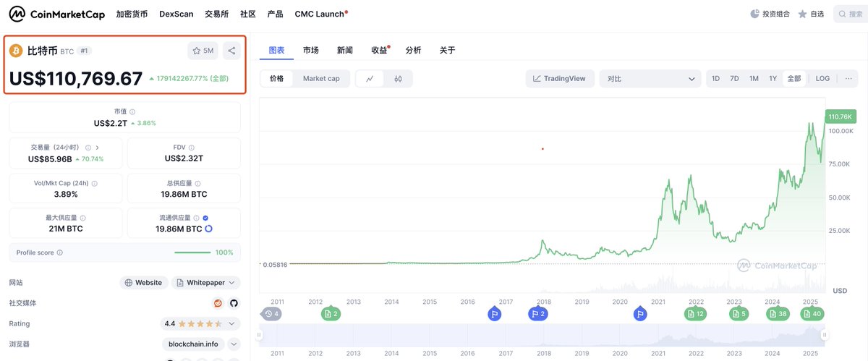Click the search magnifier box
The width and height of the screenshot is (868, 361).
click(x=850, y=14)
